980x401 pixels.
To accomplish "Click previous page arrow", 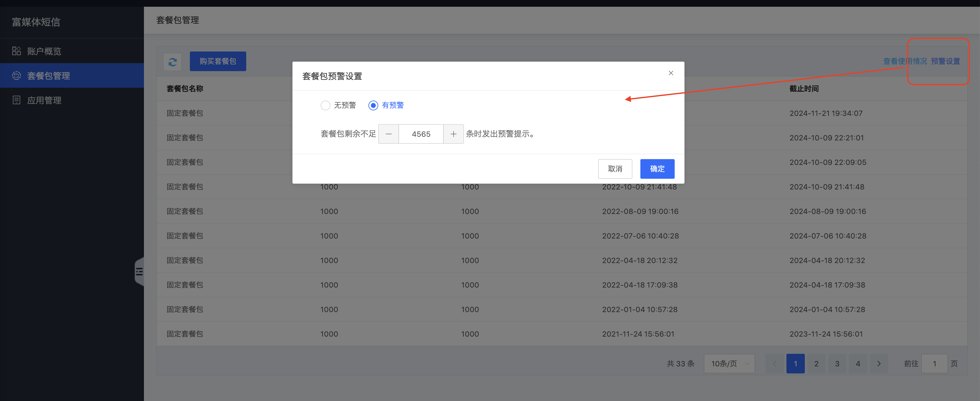I will coord(775,364).
